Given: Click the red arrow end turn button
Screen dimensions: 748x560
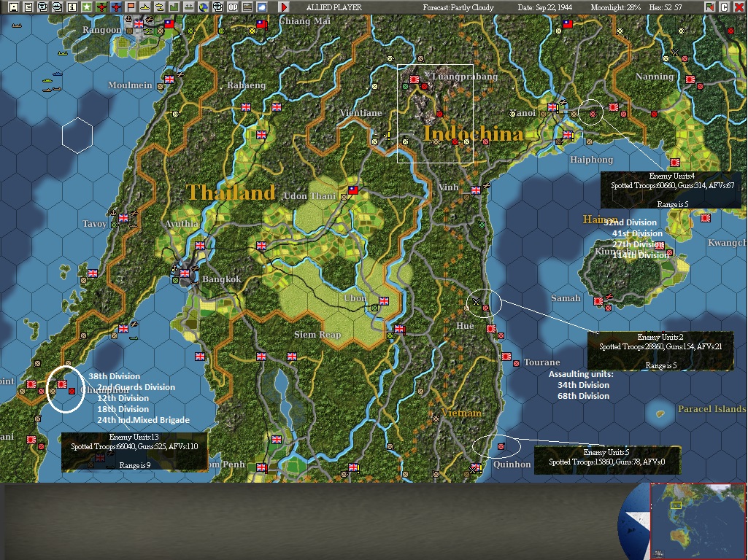Looking at the screenshot, I should click(283, 7).
